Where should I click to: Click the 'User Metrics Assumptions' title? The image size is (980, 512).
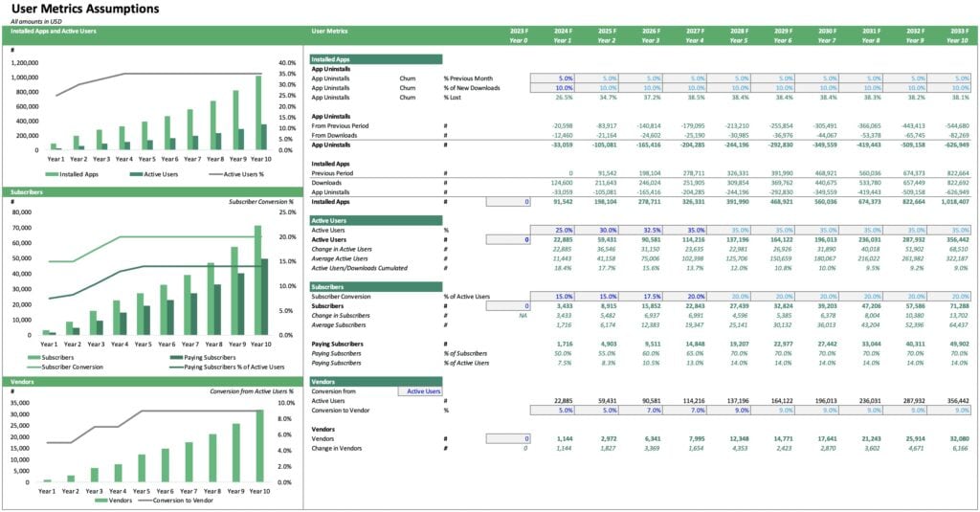(x=85, y=9)
